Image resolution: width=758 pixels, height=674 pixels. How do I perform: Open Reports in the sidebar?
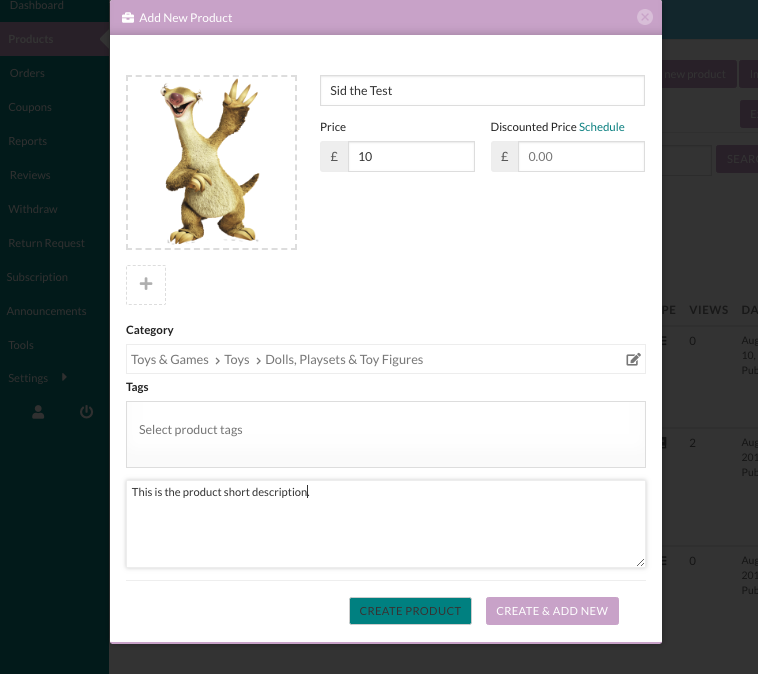click(28, 141)
